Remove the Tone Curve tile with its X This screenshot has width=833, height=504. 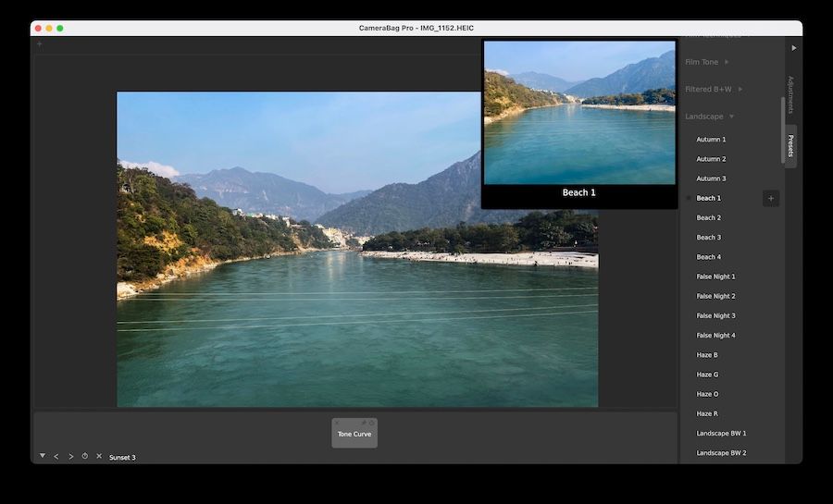pyautogui.click(x=338, y=423)
